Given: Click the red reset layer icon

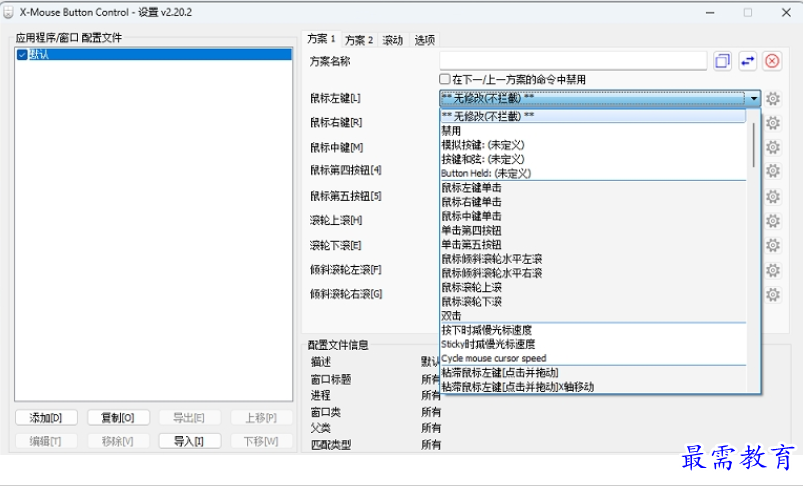Looking at the screenshot, I should pyautogui.click(x=772, y=61).
